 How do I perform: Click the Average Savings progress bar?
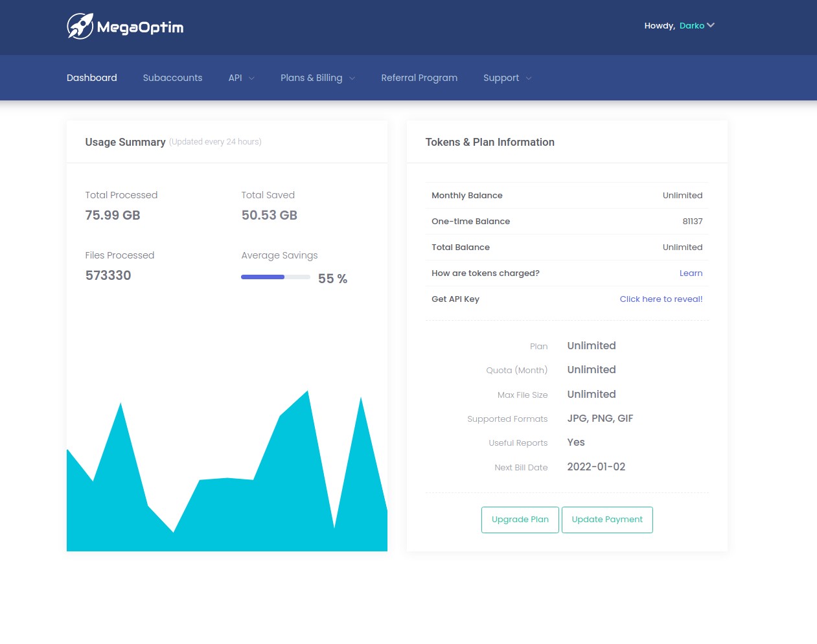(x=275, y=277)
